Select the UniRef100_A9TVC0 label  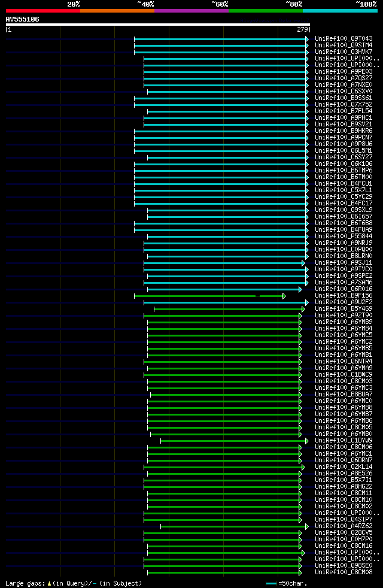coord(344,269)
